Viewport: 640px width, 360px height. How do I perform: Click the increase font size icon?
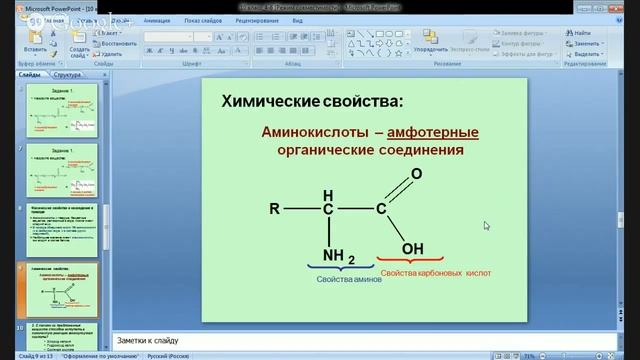tap(219, 37)
